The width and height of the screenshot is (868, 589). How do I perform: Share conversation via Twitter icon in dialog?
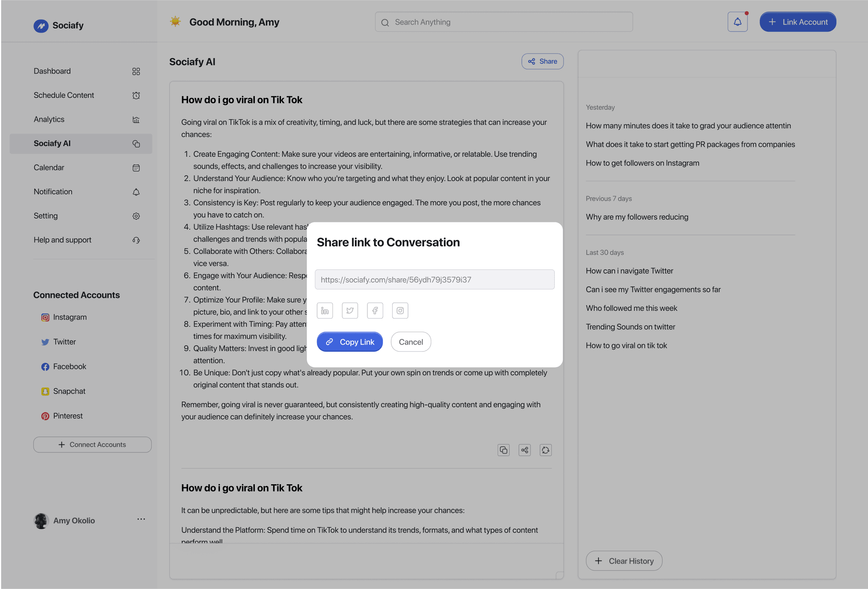(x=350, y=310)
